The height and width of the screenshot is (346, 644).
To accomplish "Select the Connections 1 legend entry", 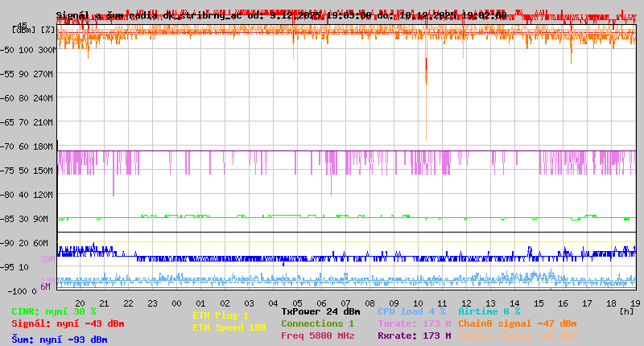I will pos(317,323).
